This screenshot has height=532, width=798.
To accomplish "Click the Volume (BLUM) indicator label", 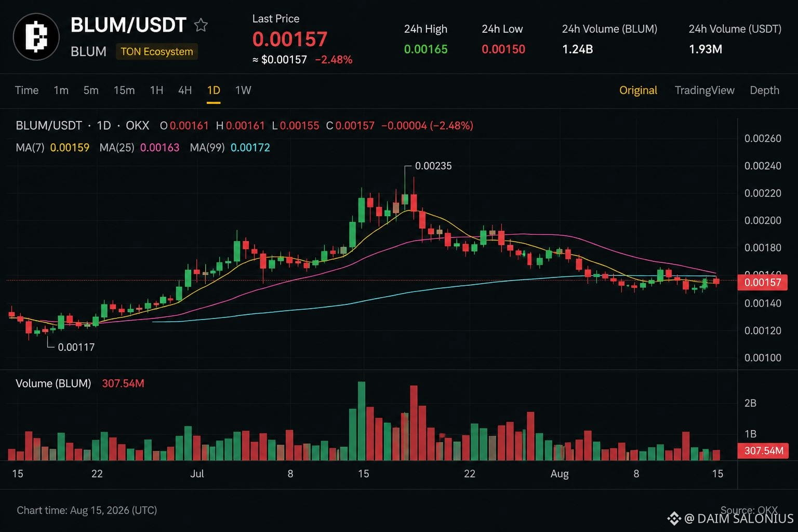I will [54, 383].
